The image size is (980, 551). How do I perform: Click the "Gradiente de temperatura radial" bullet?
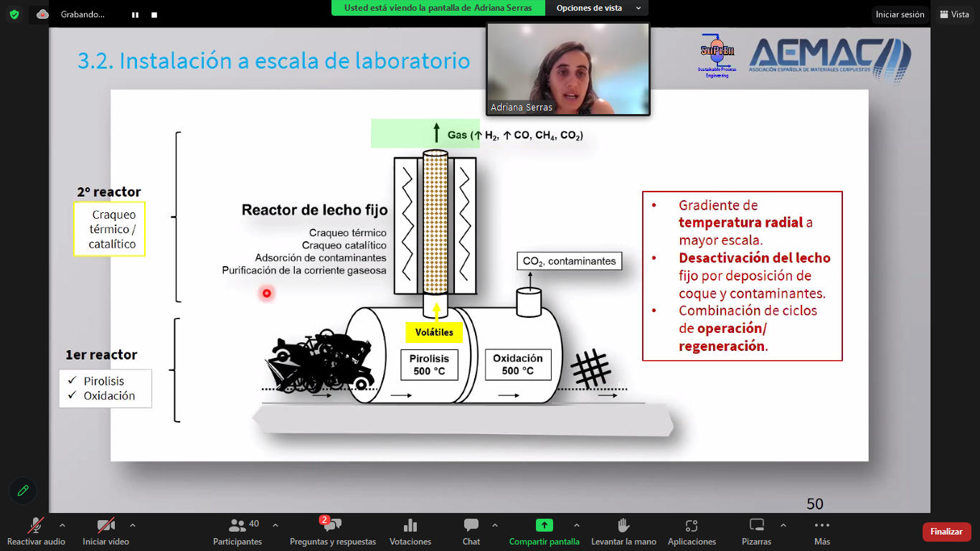click(746, 222)
